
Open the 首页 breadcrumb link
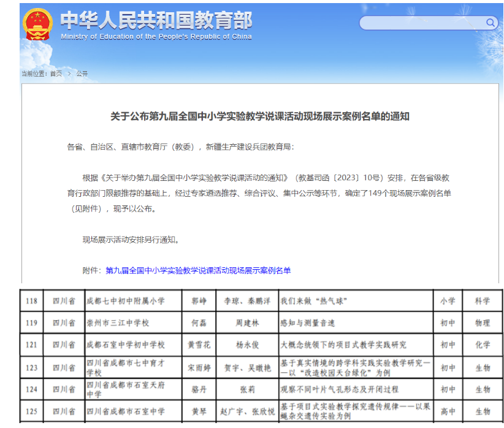click(56, 74)
